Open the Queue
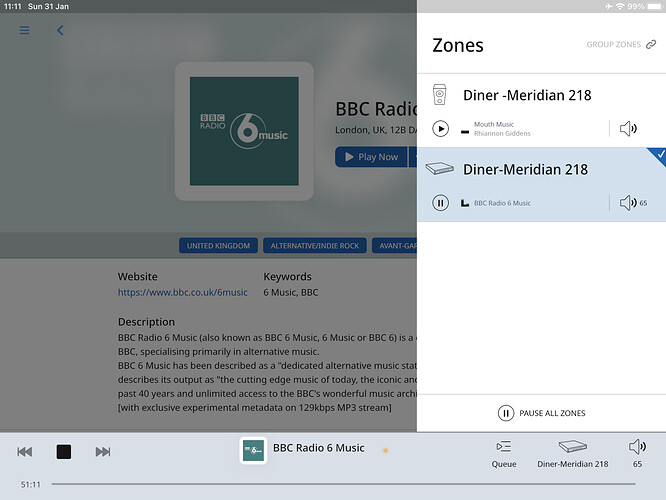The height and width of the screenshot is (500, 666). point(504,454)
